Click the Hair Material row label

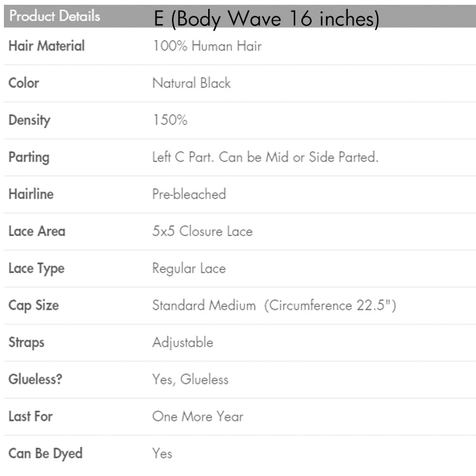pos(46,46)
